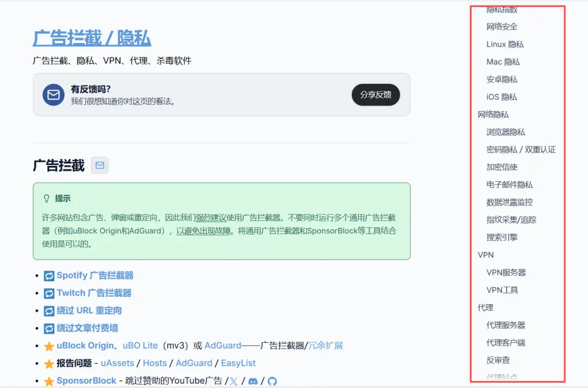Click the underlined 强烈建议 link in tip
The width and height of the screenshot is (588, 388).
pyautogui.click(x=211, y=218)
